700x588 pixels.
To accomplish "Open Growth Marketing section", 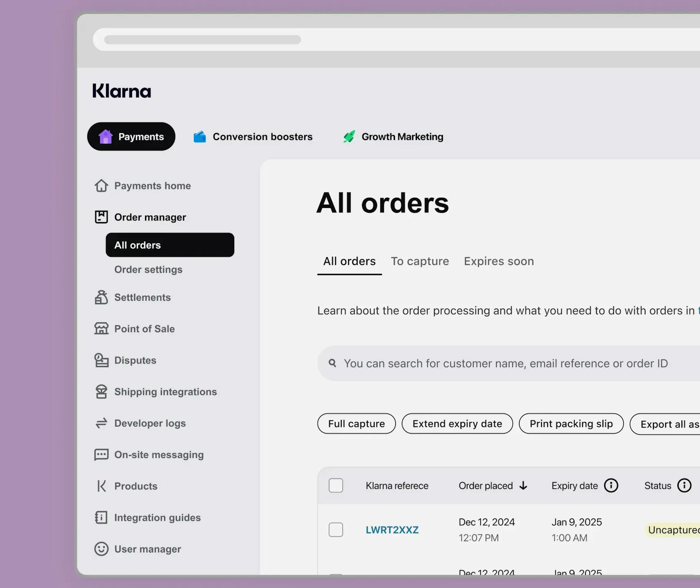I will click(x=393, y=136).
